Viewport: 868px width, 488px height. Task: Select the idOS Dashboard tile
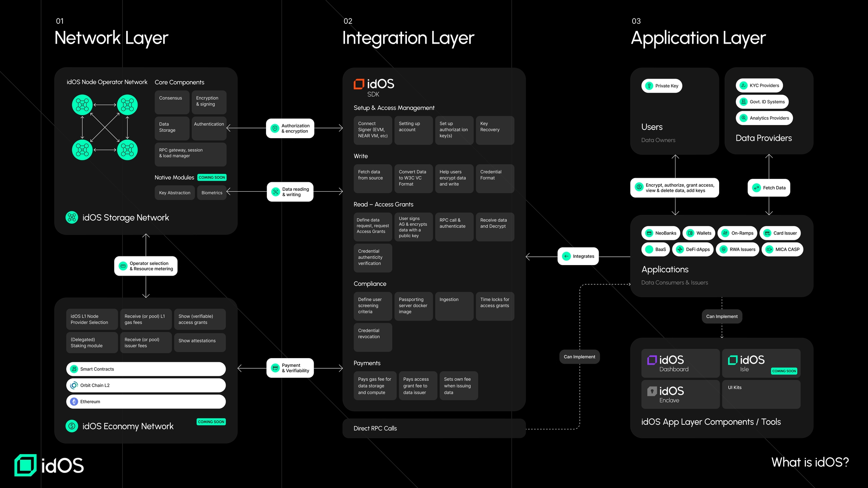pos(680,363)
